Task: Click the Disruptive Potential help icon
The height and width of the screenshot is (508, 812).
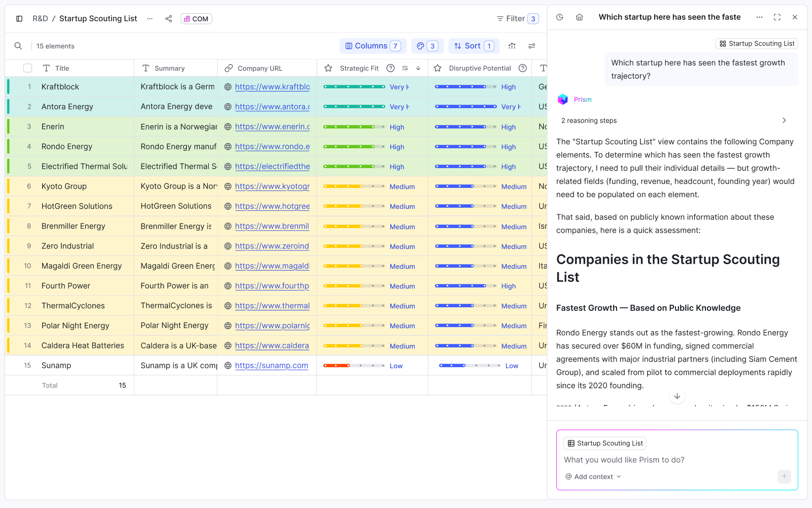Action: click(523, 68)
